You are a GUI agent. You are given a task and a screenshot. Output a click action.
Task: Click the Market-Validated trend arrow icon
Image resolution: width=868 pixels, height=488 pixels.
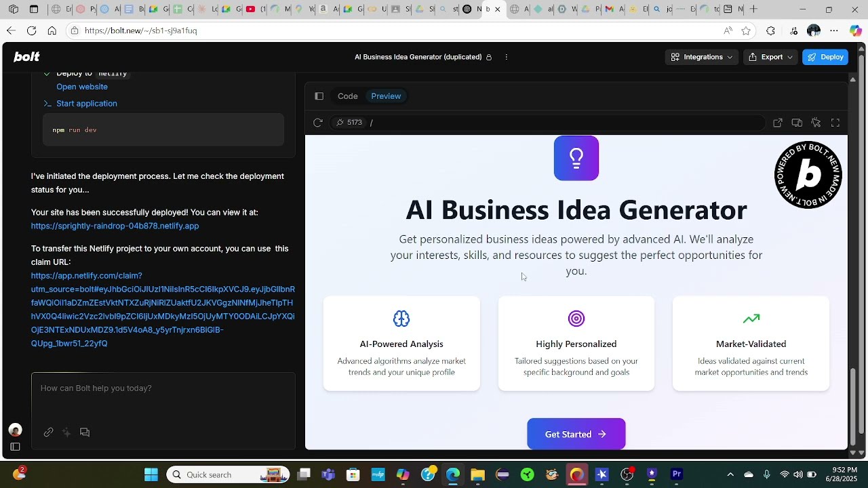[751, 319]
